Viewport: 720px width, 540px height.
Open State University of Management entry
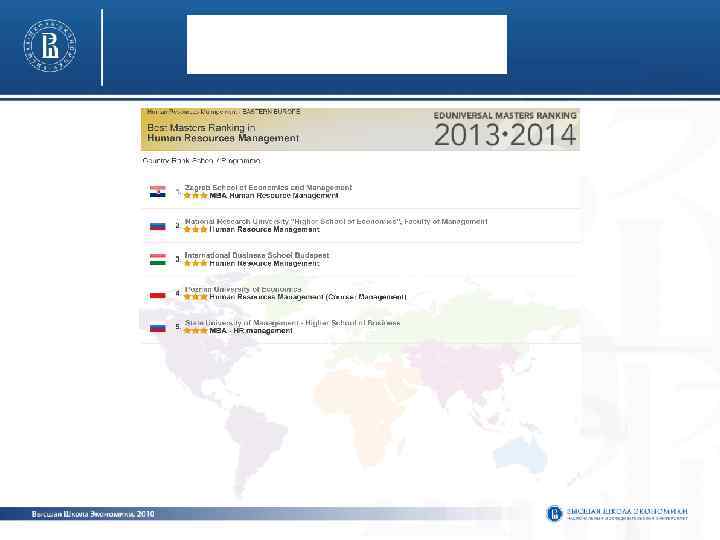[x=292, y=323]
